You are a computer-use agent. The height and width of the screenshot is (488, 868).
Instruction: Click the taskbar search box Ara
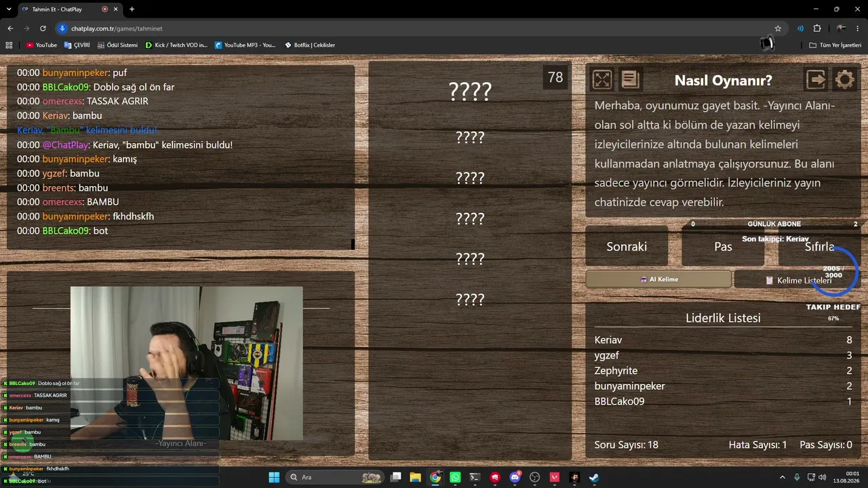click(x=335, y=477)
